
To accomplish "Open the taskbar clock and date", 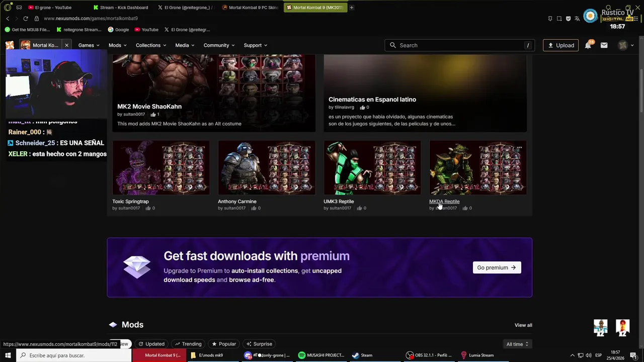I will (x=615, y=355).
